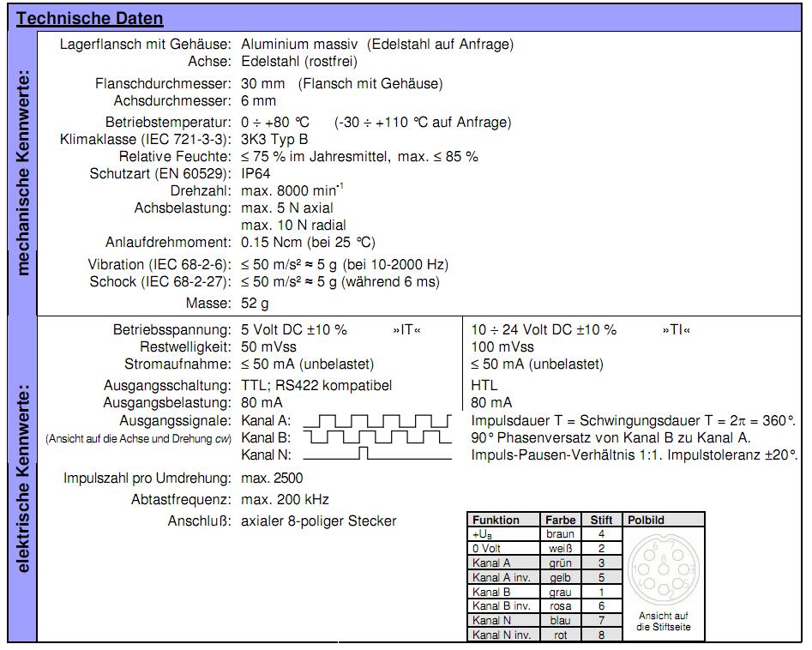Click the Polbild column header
Image resolution: width=812 pixels, height=650 pixels.
(646, 520)
